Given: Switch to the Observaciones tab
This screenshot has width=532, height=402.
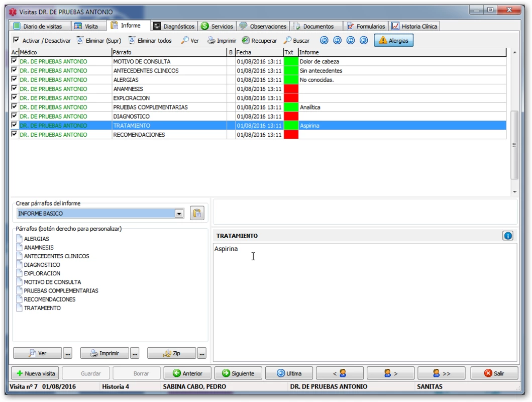Looking at the screenshot, I should (x=263, y=26).
